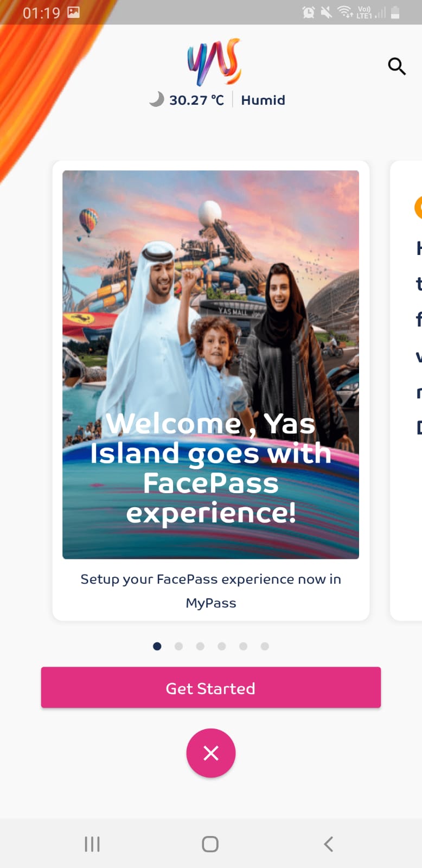The image size is (422, 868).
Task: Open search with the magnifier icon
Action: (x=397, y=66)
